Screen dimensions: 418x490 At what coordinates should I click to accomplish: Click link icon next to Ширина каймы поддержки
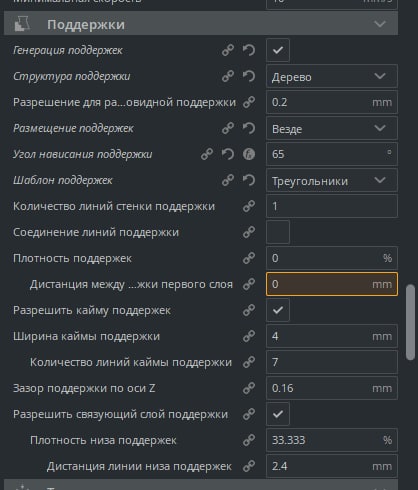coord(249,336)
